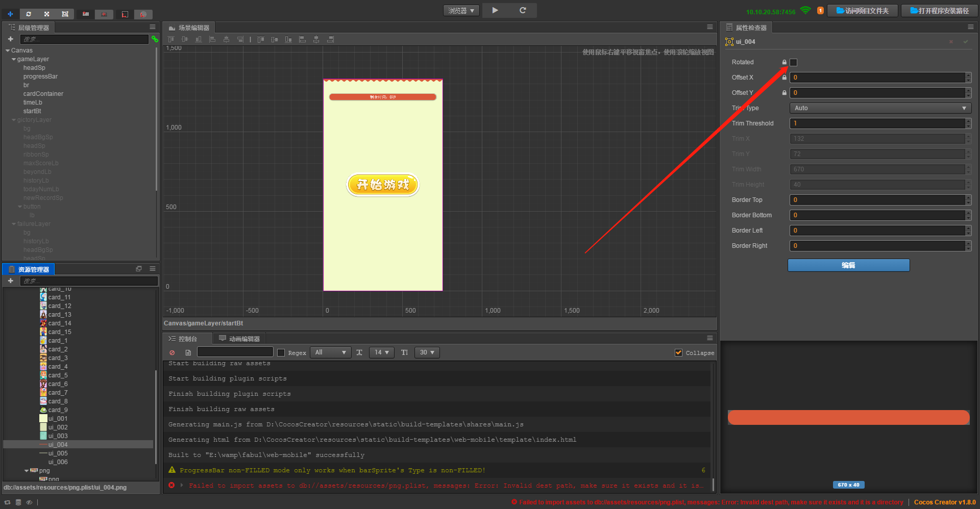This screenshot has height=509, width=980.
Task: Enable the Regex checkbox in console
Action: click(x=281, y=352)
